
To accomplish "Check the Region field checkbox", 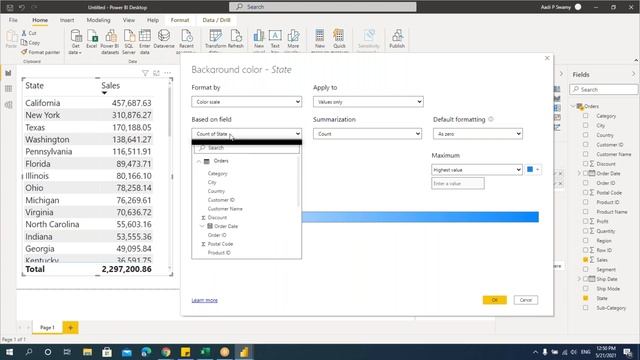I will [x=586, y=240].
